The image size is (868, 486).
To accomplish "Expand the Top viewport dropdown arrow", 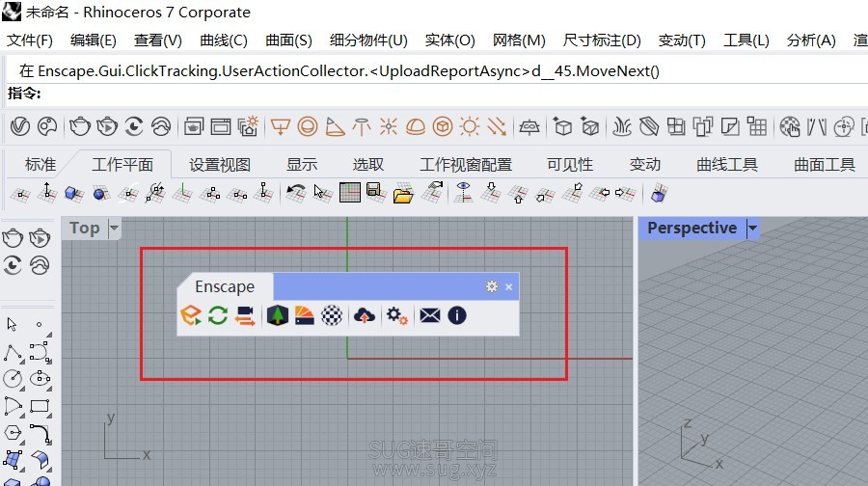I will [114, 228].
